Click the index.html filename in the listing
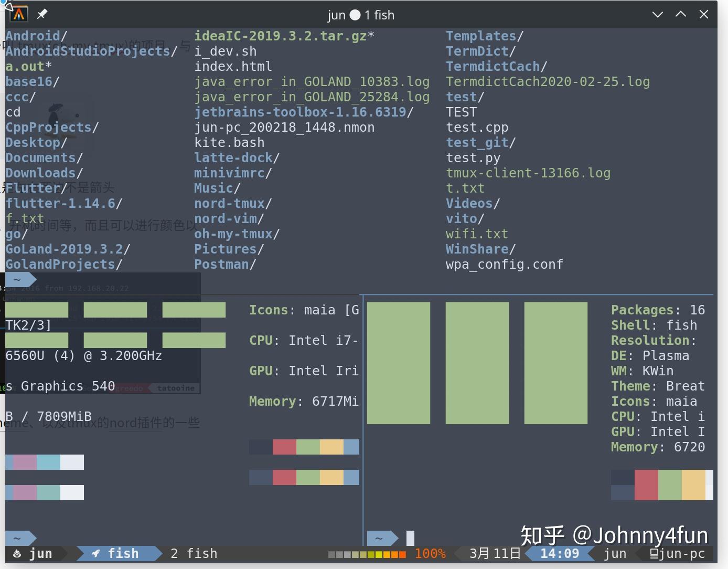 pyautogui.click(x=233, y=66)
